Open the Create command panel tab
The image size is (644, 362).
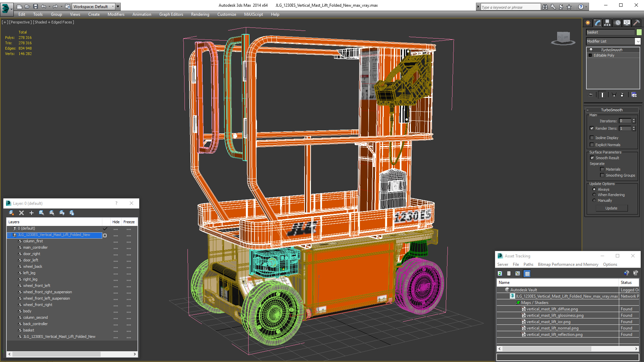point(588,23)
